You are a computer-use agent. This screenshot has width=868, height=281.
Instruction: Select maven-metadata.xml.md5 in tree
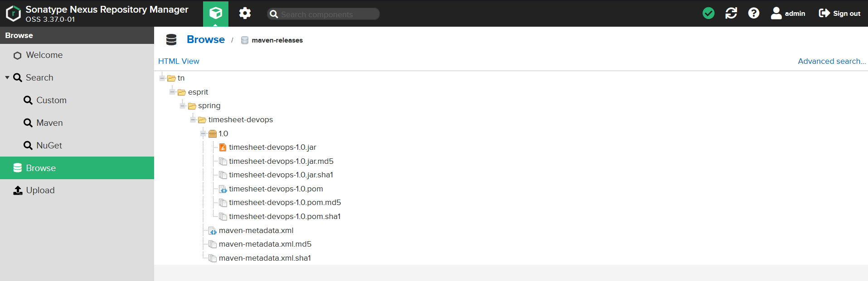click(265, 244)
